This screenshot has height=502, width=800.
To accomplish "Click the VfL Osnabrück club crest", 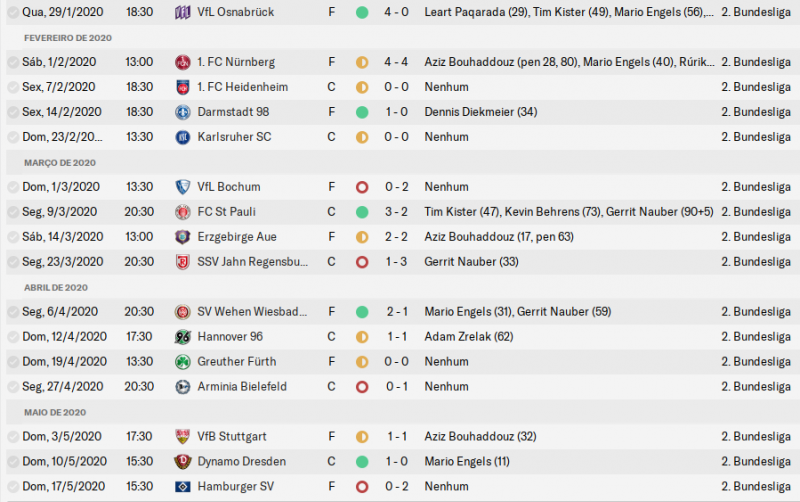I will coord(182,12).
